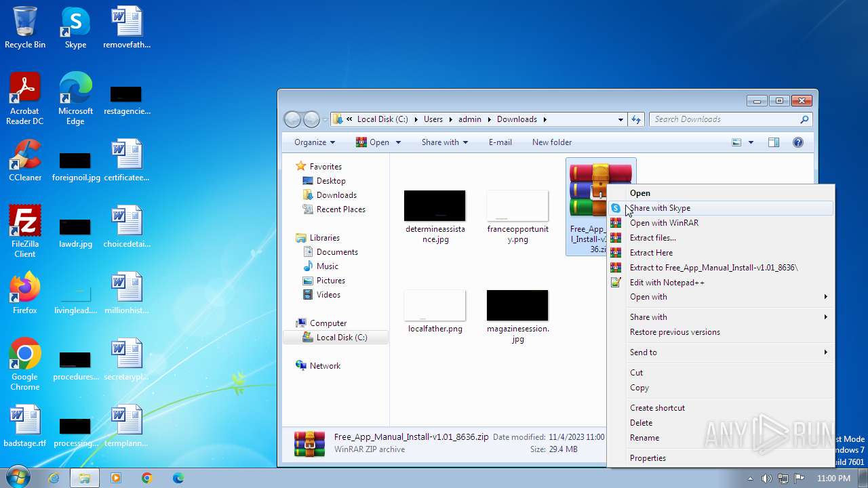Expand the change view dropdown arrow
The height and width of the screenshot is (488, 868).
pos(751,142)
